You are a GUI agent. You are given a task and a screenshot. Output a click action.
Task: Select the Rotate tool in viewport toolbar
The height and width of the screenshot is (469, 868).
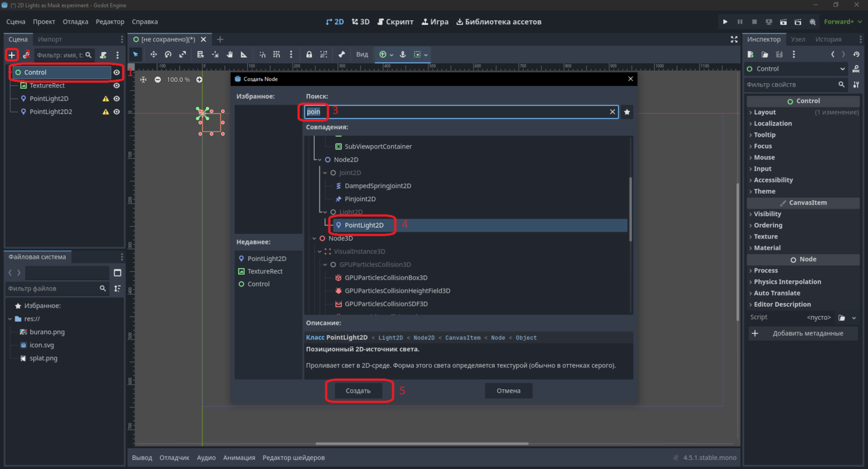click(x=168, y=54)
